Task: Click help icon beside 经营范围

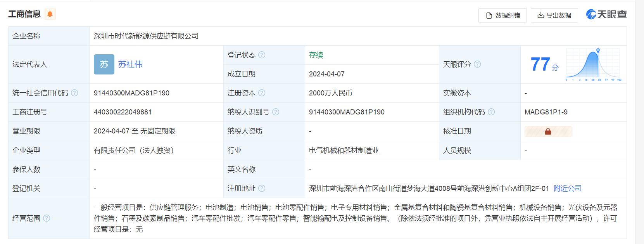Action: click(x=47, y=218)
